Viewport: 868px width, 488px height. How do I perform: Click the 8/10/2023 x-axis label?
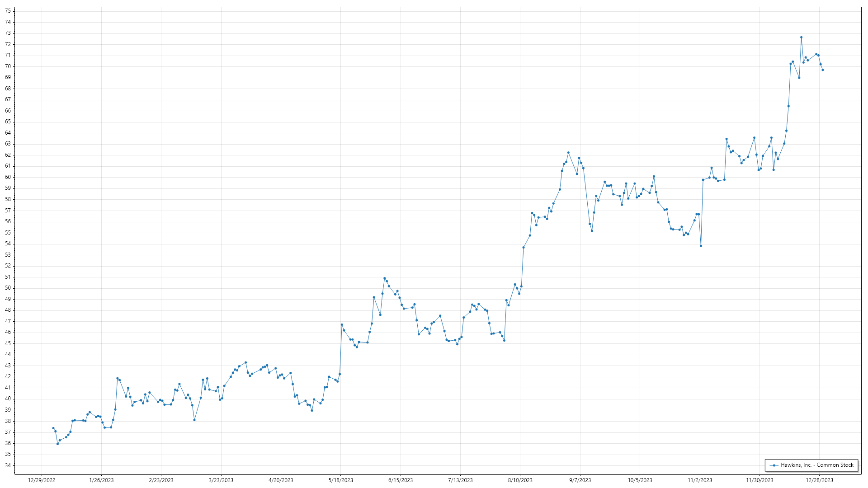pyautogui.click(x=520, y=480)
